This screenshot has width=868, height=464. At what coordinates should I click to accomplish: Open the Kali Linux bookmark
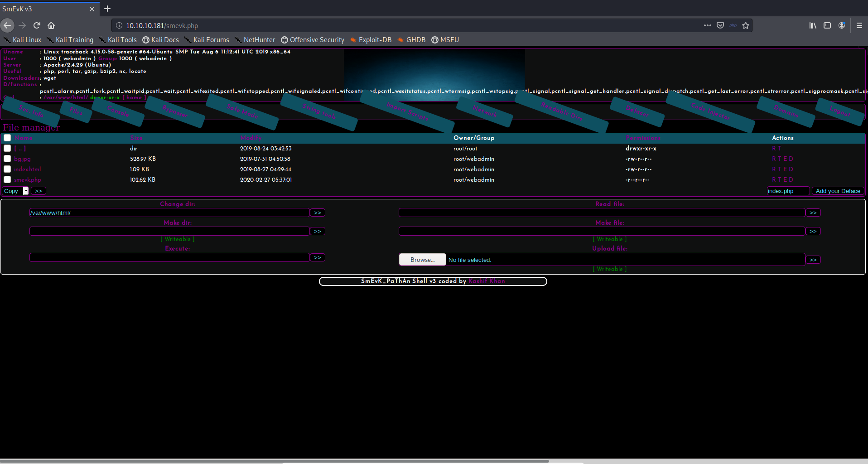point(23,40)
